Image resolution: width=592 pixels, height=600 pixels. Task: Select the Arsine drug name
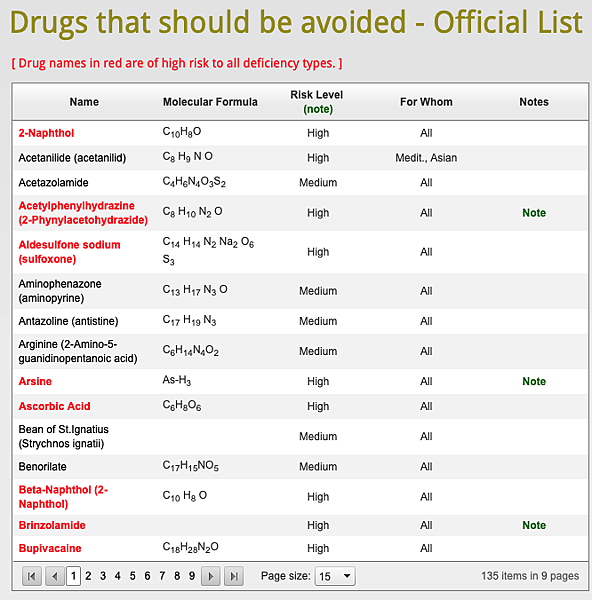[x=35, y=382]
